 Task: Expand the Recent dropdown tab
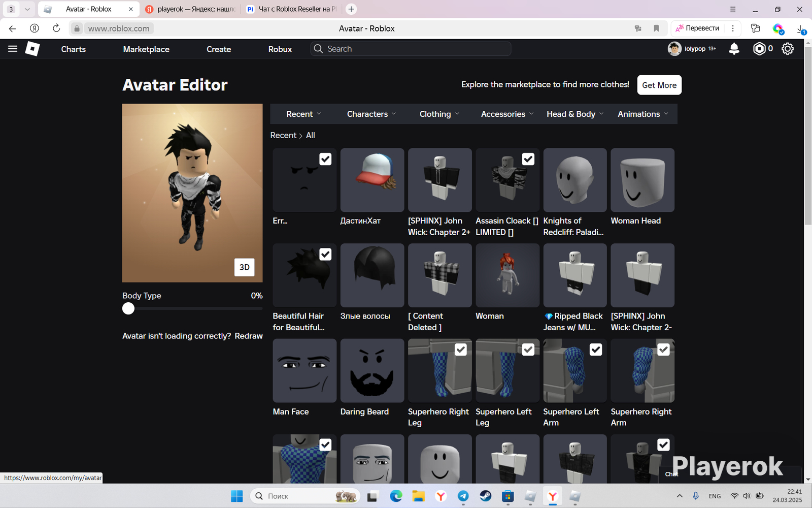pyautogui.click(x=303, y=114)
